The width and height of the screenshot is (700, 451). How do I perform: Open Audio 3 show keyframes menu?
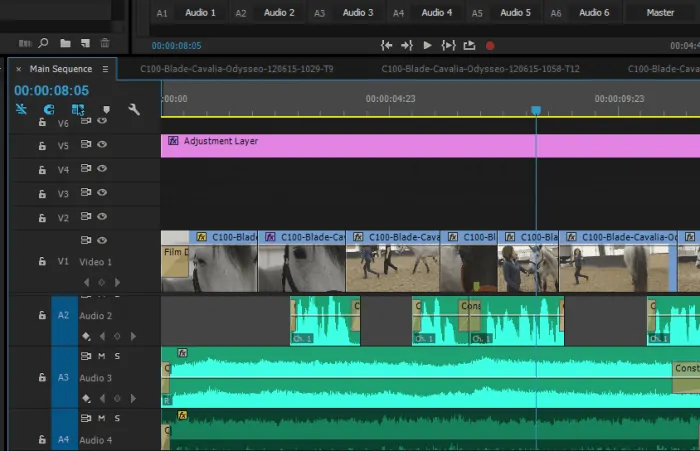click(x=86, y=398)
